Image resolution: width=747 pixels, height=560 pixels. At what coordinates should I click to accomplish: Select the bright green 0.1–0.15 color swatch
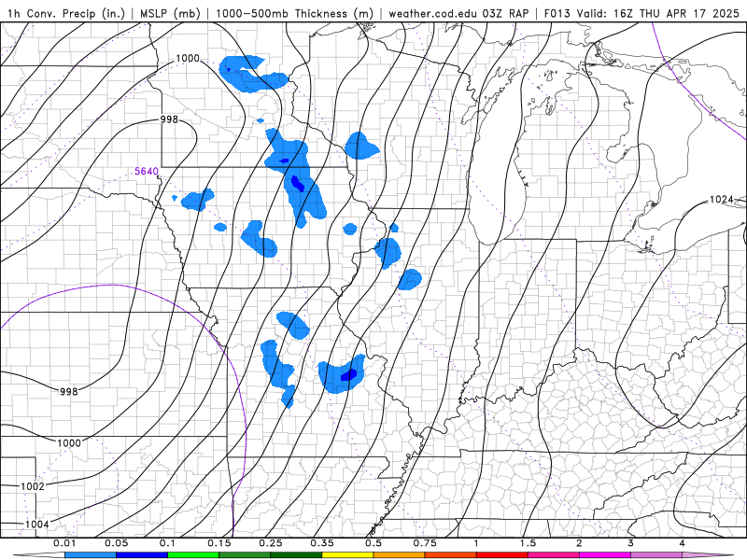tap(193, 555)
